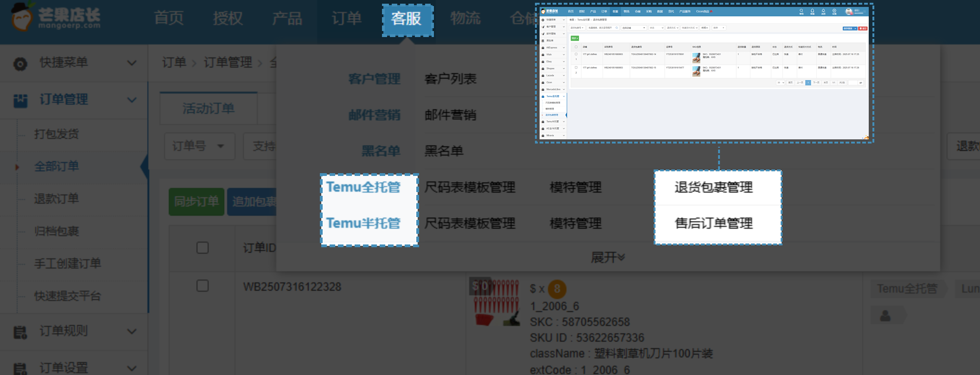
Task: Click 订单管理 in the breadcrumb
Action: coord(228,62)
